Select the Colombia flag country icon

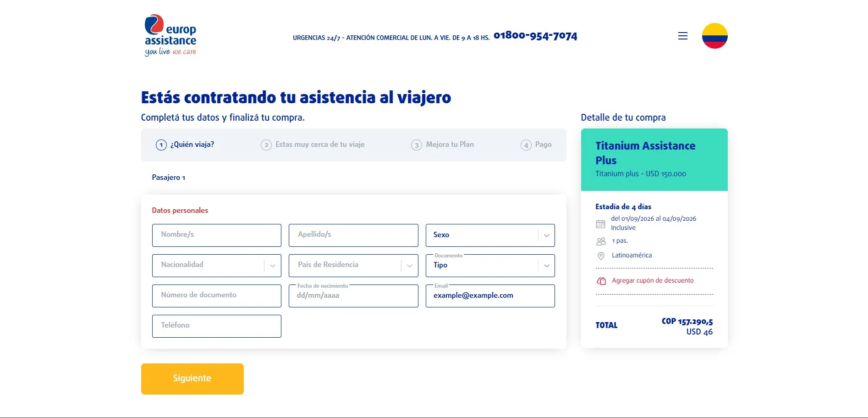point(714,36)
